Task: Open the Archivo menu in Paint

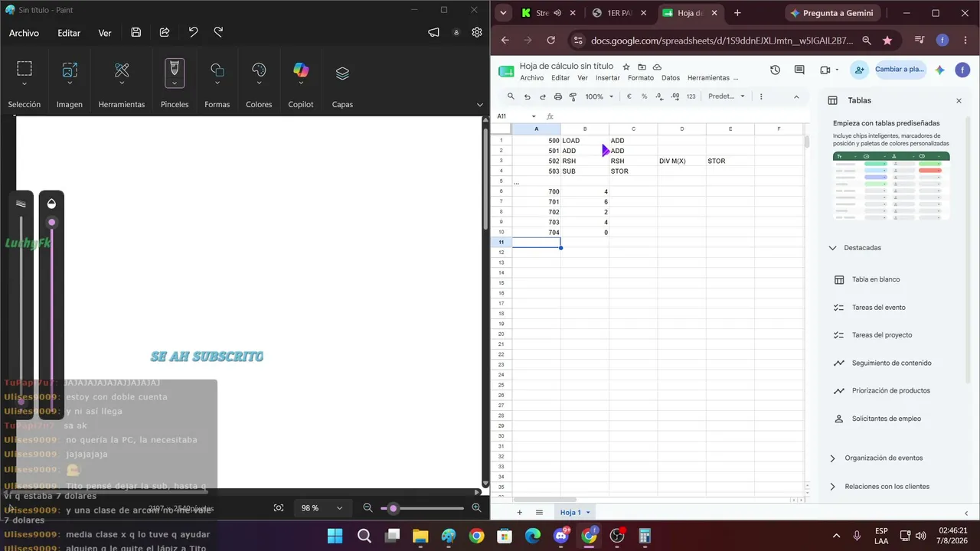Action: pos(24,33)
